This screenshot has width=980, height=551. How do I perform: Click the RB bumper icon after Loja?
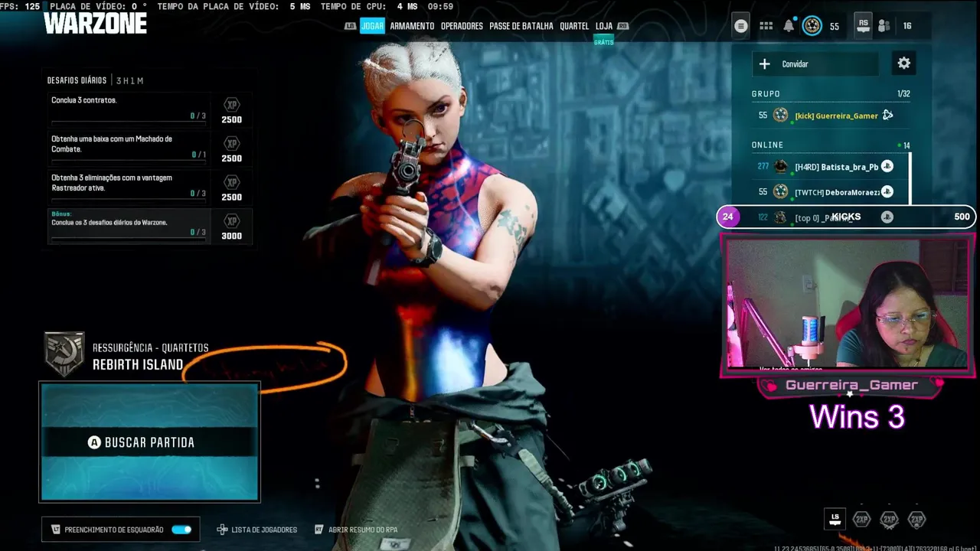622,26
